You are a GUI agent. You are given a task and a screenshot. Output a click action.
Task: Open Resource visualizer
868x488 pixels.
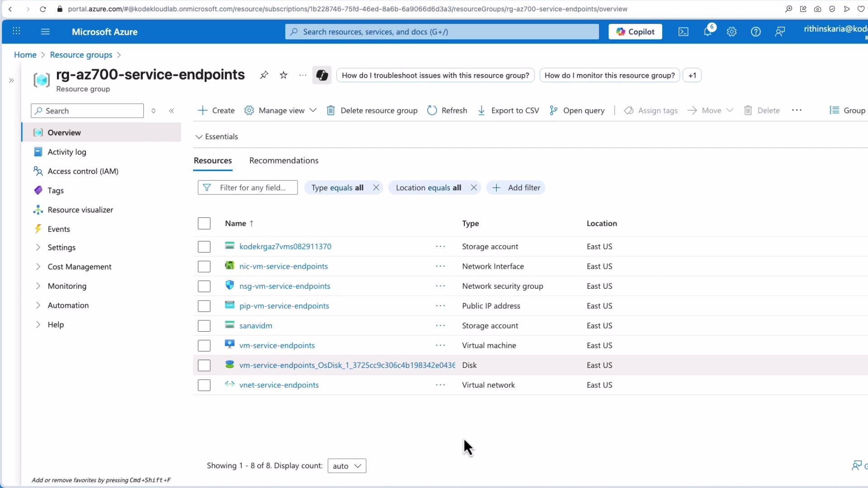tap(80, 210)
